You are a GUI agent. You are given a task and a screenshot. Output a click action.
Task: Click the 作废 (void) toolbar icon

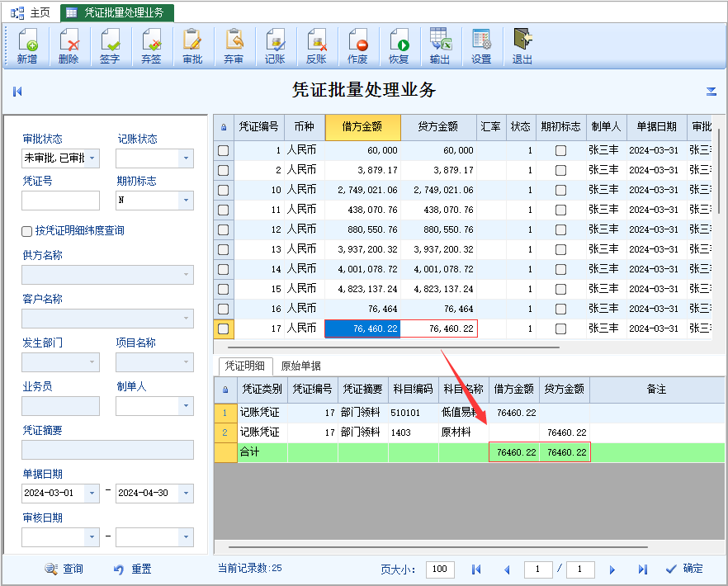click(x=357, y=46)
